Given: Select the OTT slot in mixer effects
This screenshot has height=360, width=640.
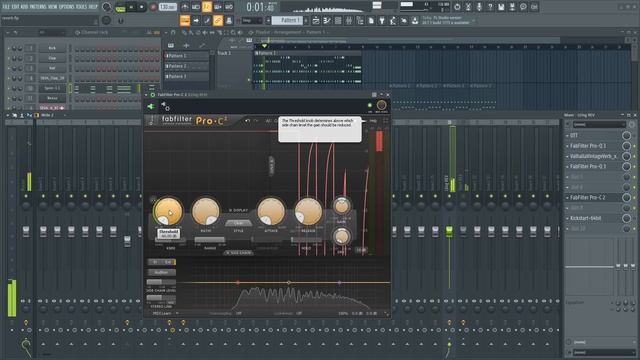Looking at the screenshot, I should tap(593, 136).
